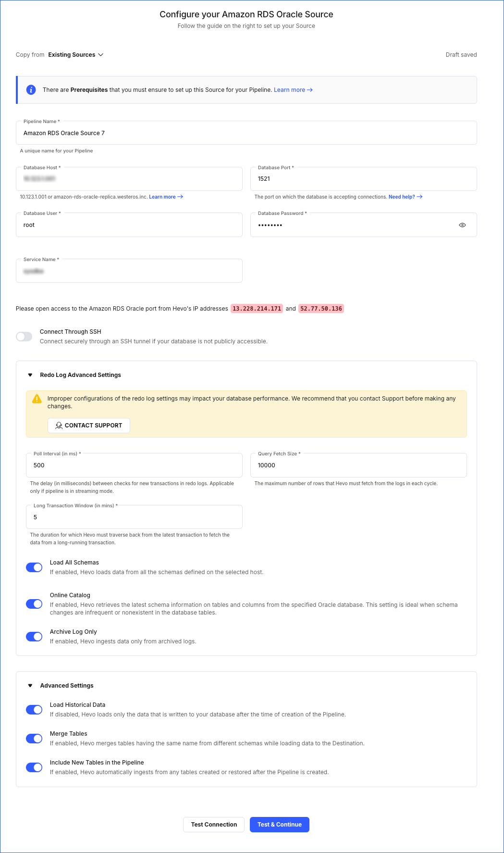Click the Database User field

click(x=129, y=225)
